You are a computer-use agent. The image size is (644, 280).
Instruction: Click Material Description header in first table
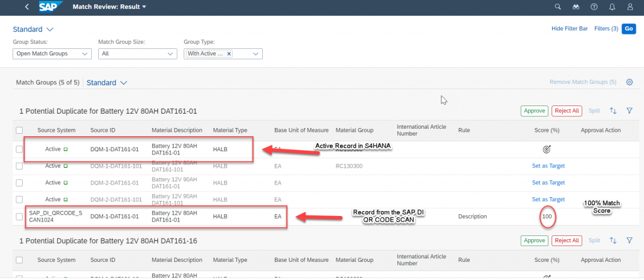(177, 131)
